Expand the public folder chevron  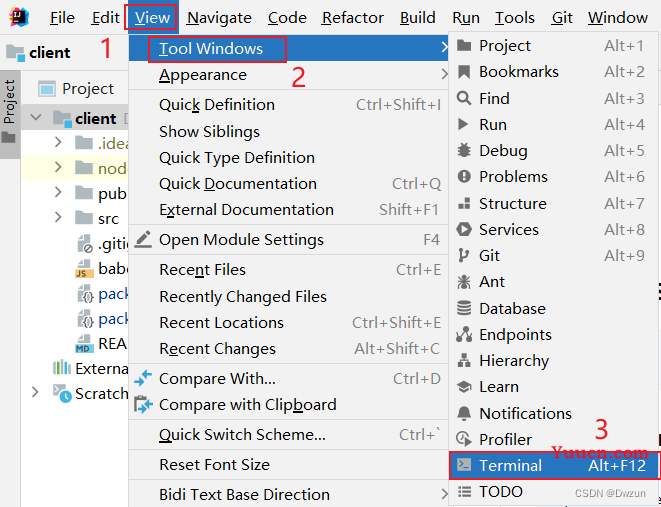click(58, 193)
